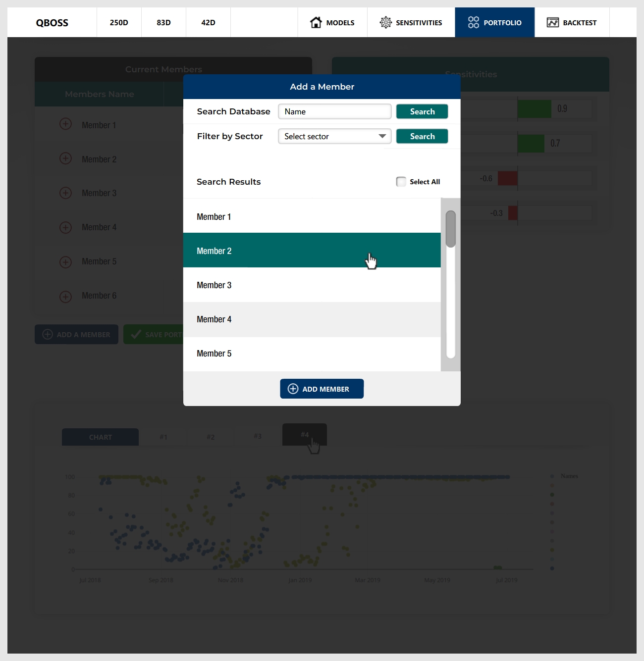The height and width of the screenshot is (661, 644).
Task: Click the Members Name column header
Action: (x=99, y=94)
